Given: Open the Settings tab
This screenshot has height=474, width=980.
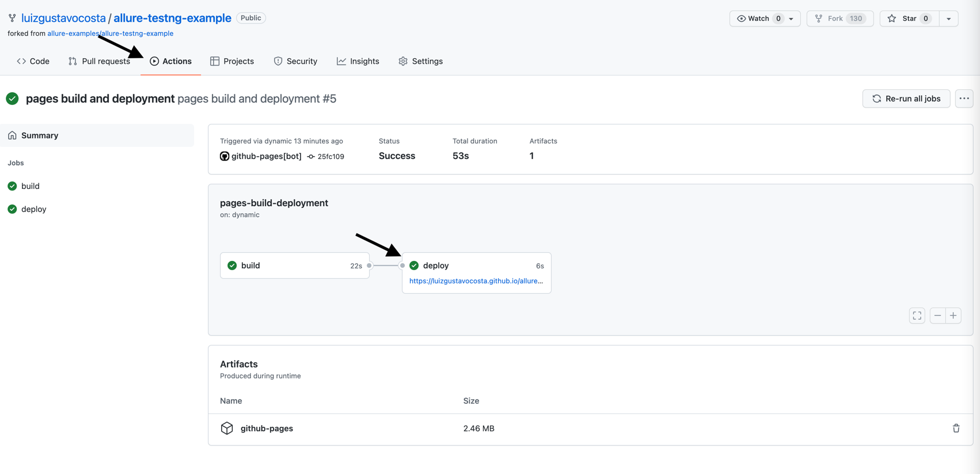Looking at the screenshot, I should tap(421, 61).
